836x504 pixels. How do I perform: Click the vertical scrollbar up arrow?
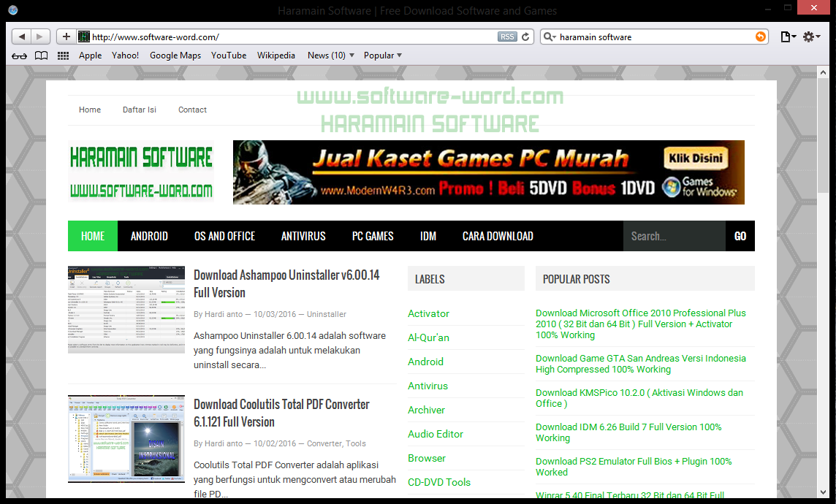(824, 72)
